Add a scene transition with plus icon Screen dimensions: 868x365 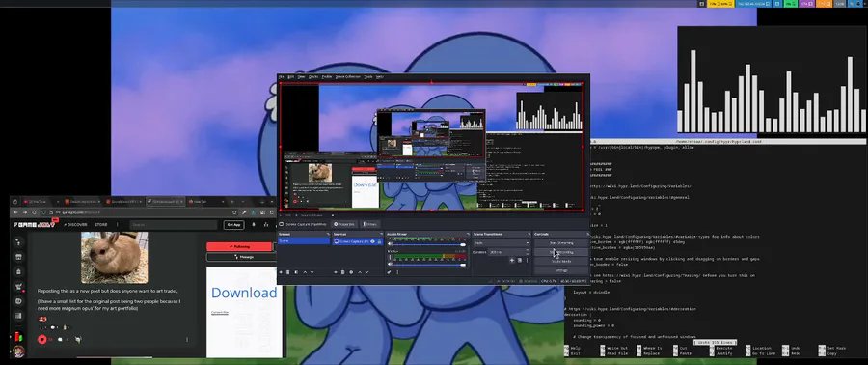click(512, 260)
